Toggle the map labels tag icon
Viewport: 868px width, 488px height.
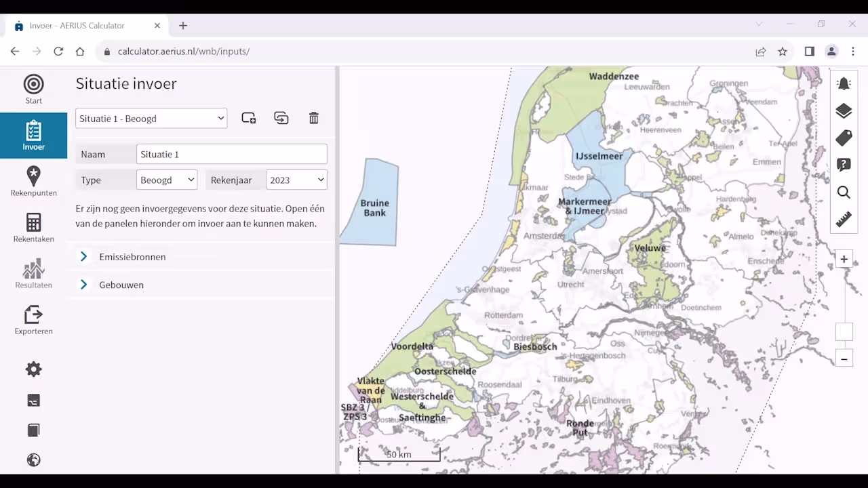[844, 138]
